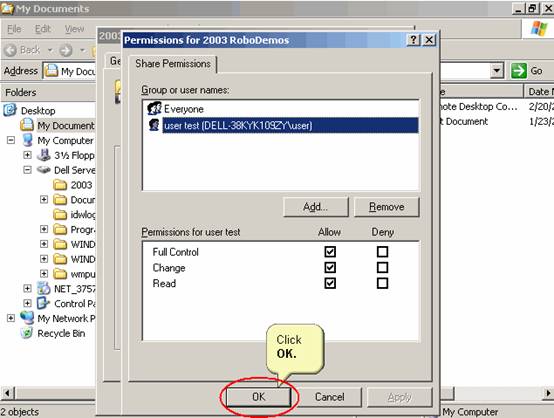Viewport: 554px width, 418px height.
Task: Click the Everyone group icon
Action: point(154,108)
